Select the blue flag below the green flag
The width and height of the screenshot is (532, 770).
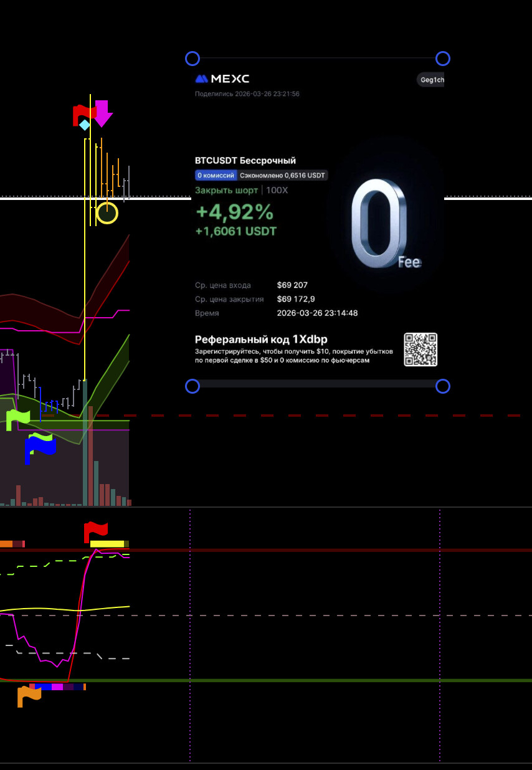pyautogui.click(x=39, y=447)
